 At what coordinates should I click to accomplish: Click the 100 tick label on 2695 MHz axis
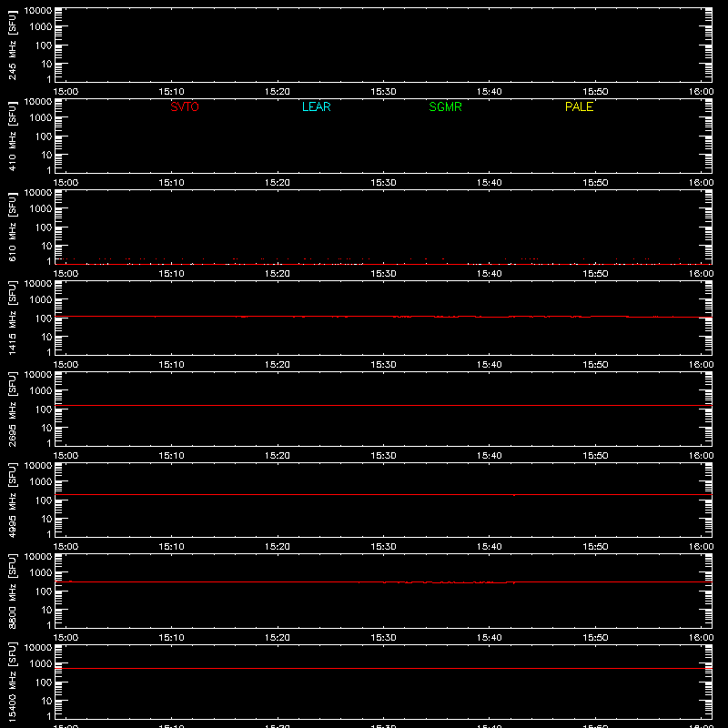point(44,409)
